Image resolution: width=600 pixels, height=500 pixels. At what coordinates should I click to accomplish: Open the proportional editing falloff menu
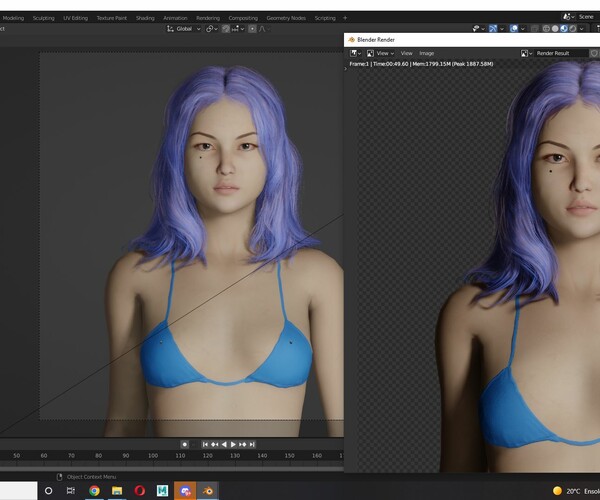(264, 29)
